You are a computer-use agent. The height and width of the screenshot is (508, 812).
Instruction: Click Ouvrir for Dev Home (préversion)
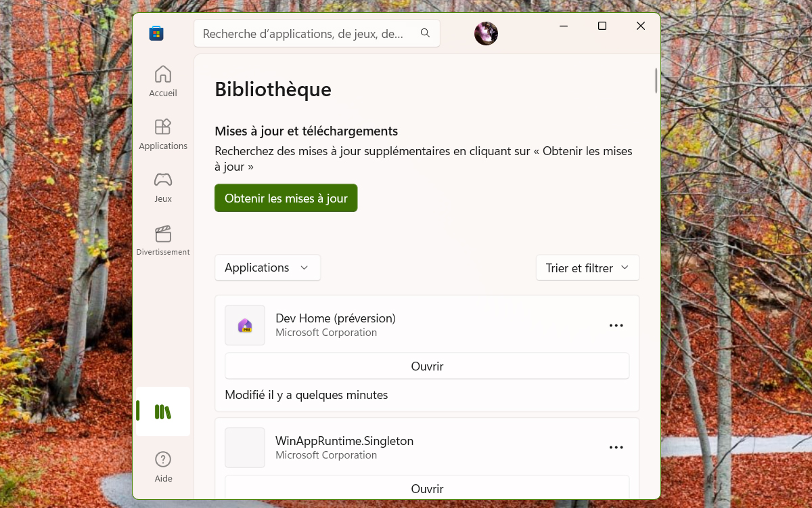tap(427, 366)
